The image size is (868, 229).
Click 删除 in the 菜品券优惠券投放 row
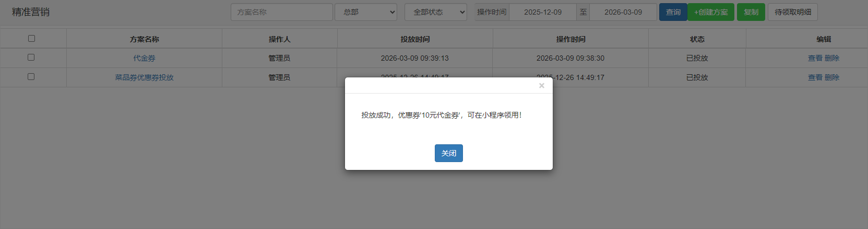832,77
